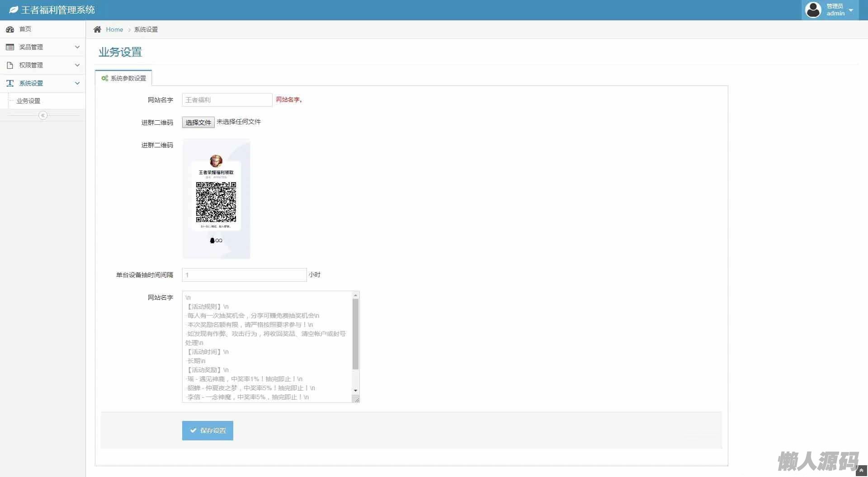The height and width of the screenshot is (477, 868).
Task: Click the gears icon on 系统参数设置 tab
Action: click(x=105, y=78)
